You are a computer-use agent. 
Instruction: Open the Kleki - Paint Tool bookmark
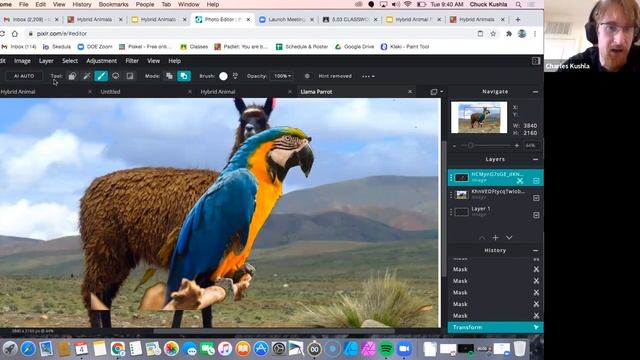point(405,47)
